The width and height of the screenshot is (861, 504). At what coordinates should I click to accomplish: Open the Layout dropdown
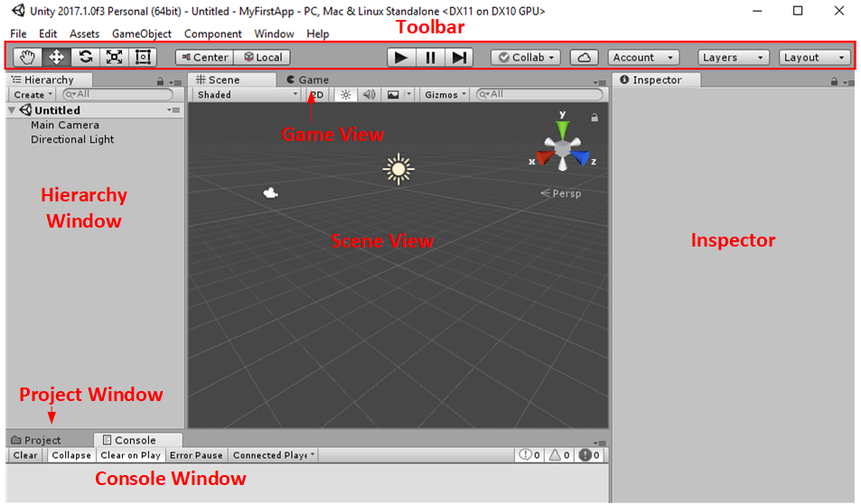(814, 57)
